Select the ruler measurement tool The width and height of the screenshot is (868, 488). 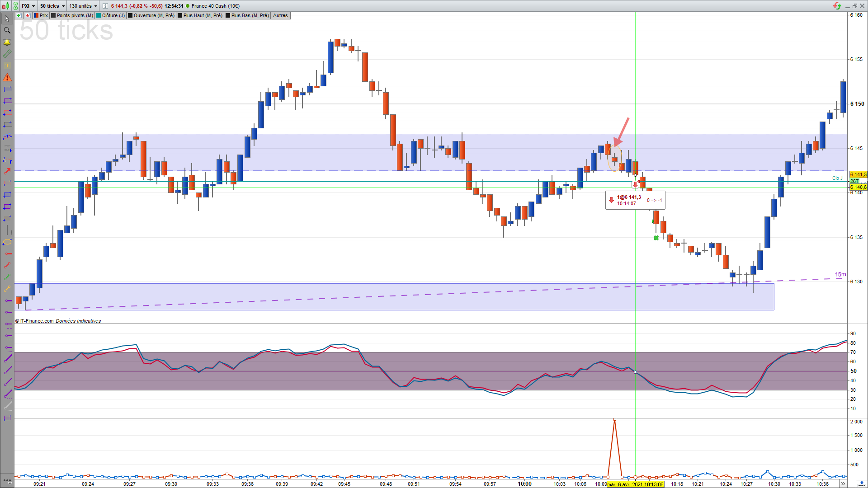tap(7, 54)
